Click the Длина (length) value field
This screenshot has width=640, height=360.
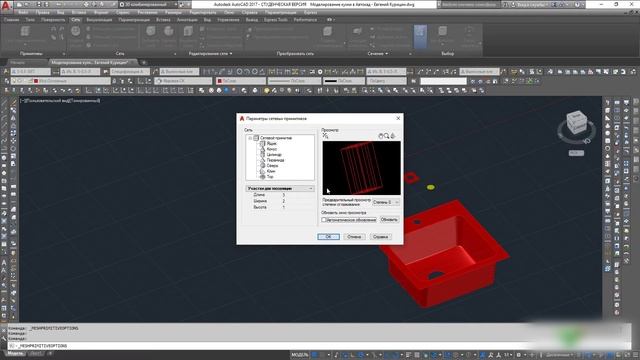pyautogui.click(x=297, y=195)
